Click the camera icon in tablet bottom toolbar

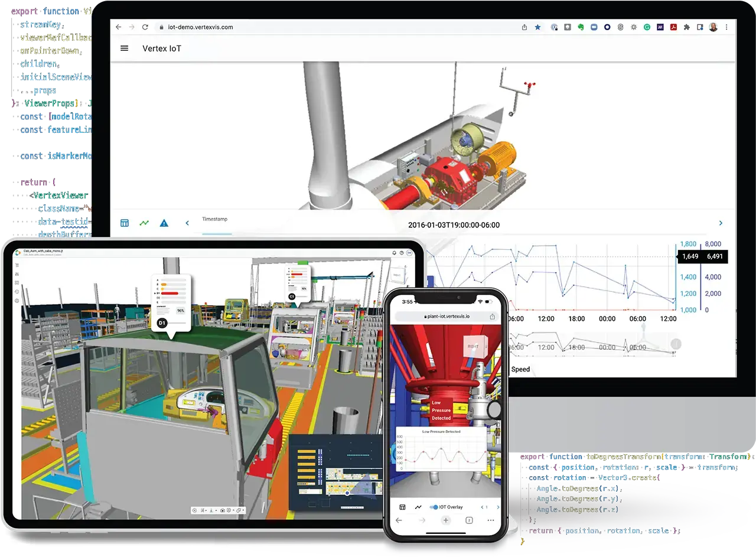[x=222, y=510]
